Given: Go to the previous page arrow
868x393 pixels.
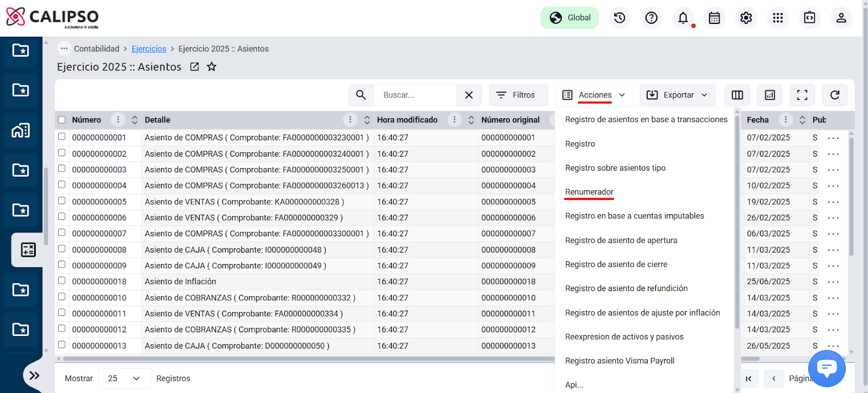Looking at the screenshot, I should point(774,378).
